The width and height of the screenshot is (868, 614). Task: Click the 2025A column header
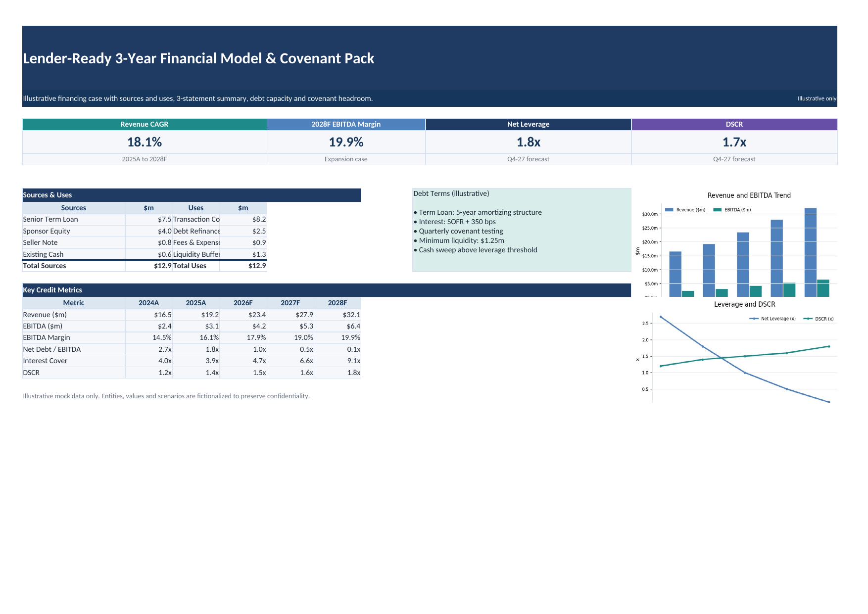[x=196, y=303]
